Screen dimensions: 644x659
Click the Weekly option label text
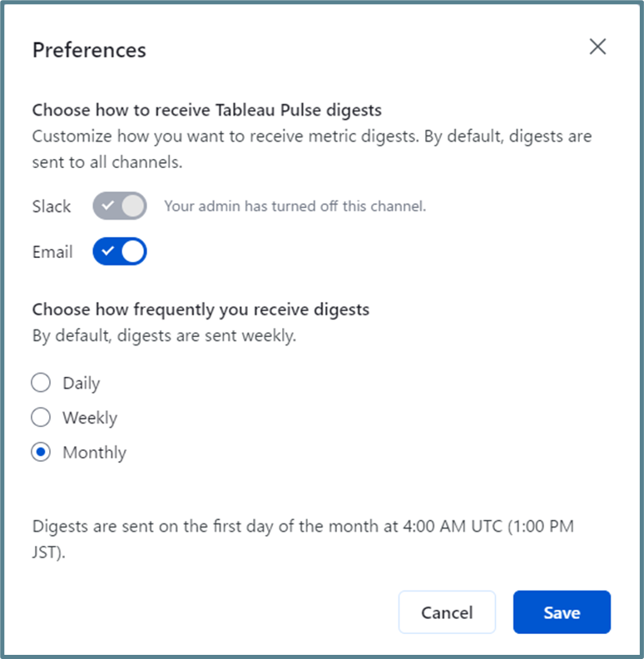point(90,418)
